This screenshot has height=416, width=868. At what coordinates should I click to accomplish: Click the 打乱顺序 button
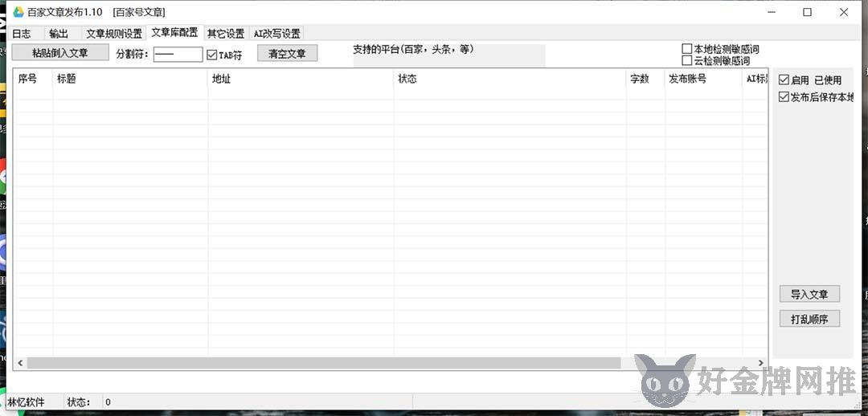[x=809, y=319]
